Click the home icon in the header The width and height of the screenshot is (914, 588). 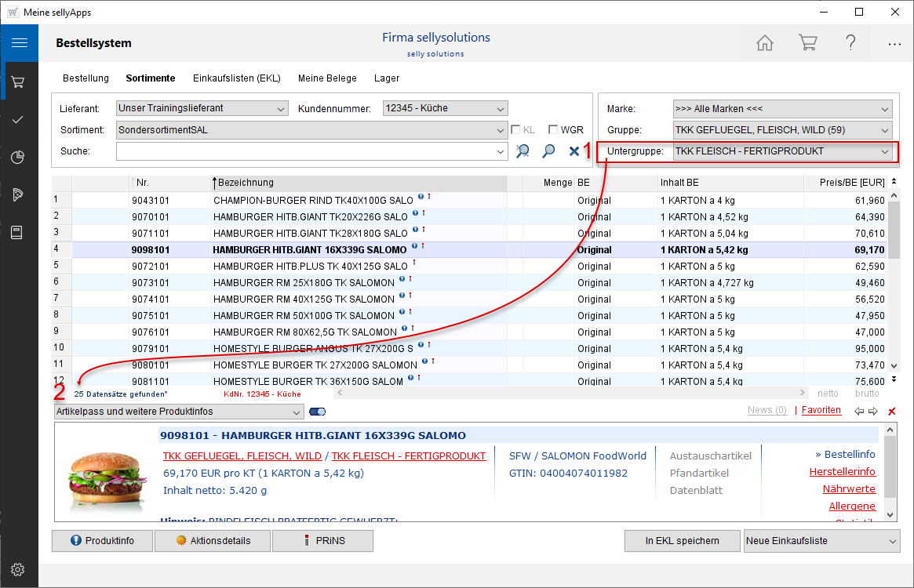coord(765,43)
